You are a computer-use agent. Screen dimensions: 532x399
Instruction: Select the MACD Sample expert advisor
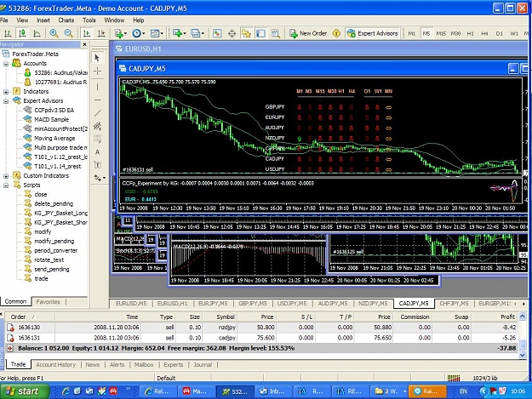point(51,119)
